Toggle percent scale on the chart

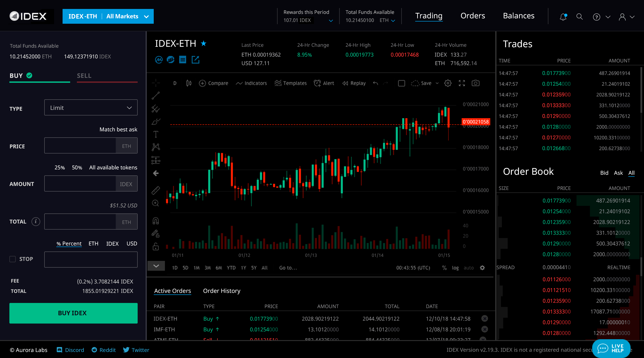[x=444, y=268]
